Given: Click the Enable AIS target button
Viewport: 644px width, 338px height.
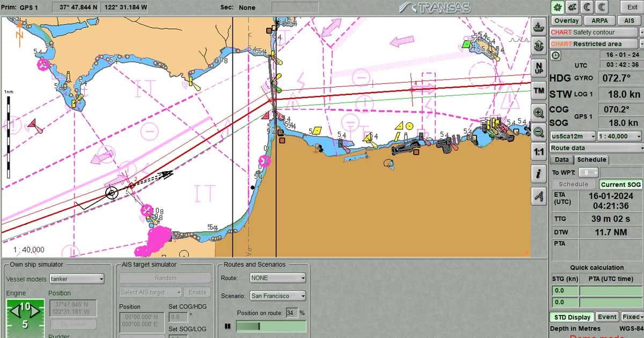Looking at the screenshot, I should pyautogui.click(x=197, y=292).
